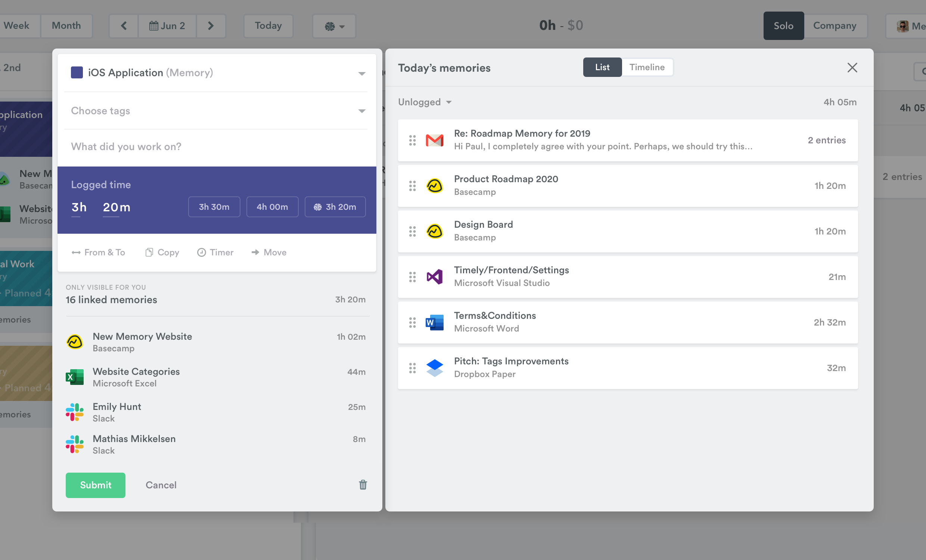
Task: Click the Dropbox Paper icon on Pitch memory
Action: click(x=435, y=368)
